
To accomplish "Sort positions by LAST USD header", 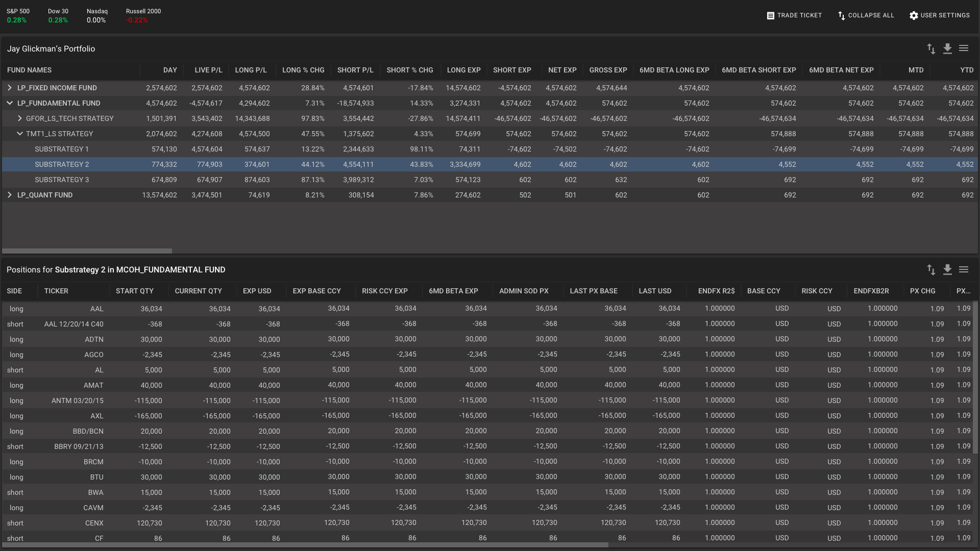I will [655, 291].
